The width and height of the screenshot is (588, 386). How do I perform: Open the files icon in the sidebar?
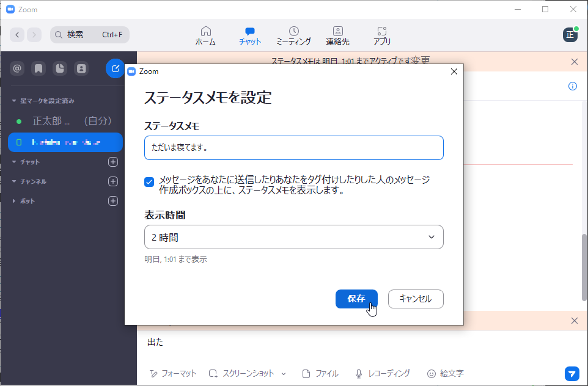[x=60, y=68]
